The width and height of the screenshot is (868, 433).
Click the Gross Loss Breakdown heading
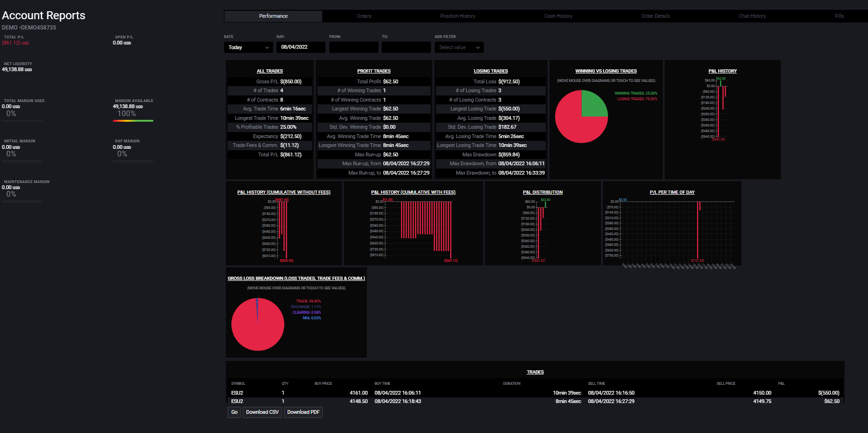point(296,279)
